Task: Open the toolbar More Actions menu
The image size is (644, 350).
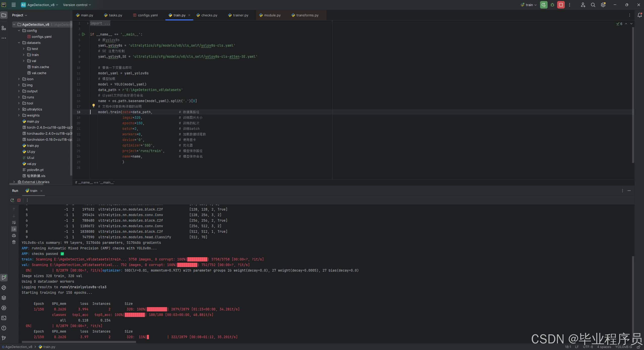Action: click(570, 5)
